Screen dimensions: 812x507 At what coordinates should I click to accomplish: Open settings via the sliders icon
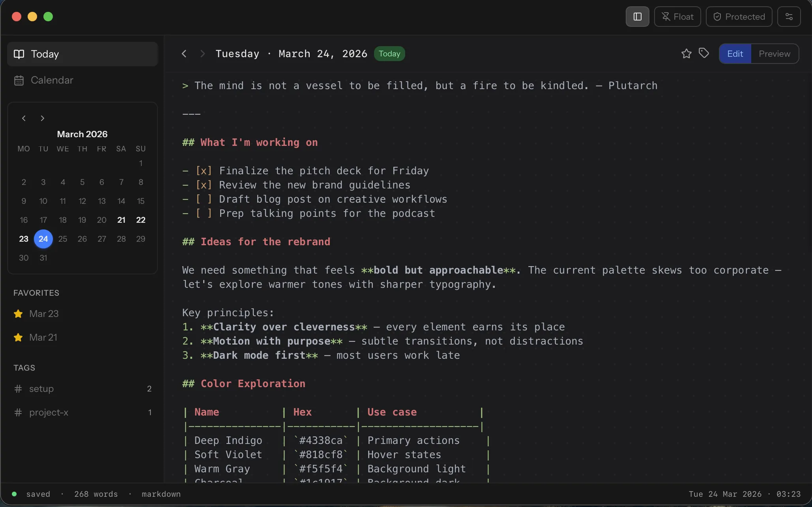coord(790,17)
